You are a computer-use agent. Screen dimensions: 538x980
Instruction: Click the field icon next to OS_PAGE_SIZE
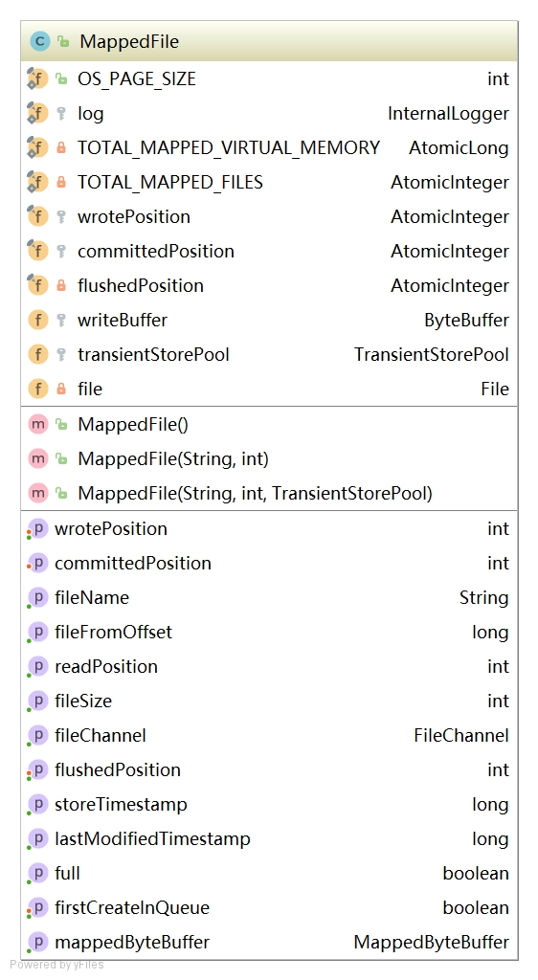(37, 79)
